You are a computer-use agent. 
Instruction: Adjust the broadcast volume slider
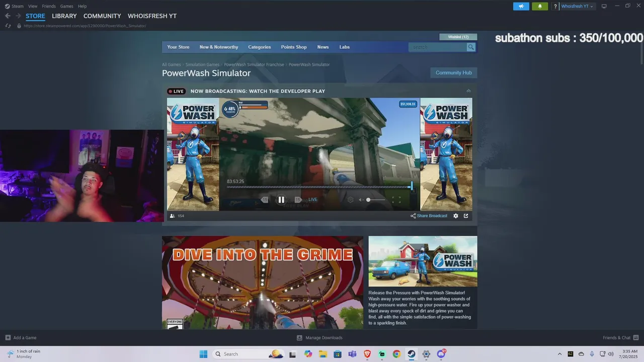pos(376,200)
